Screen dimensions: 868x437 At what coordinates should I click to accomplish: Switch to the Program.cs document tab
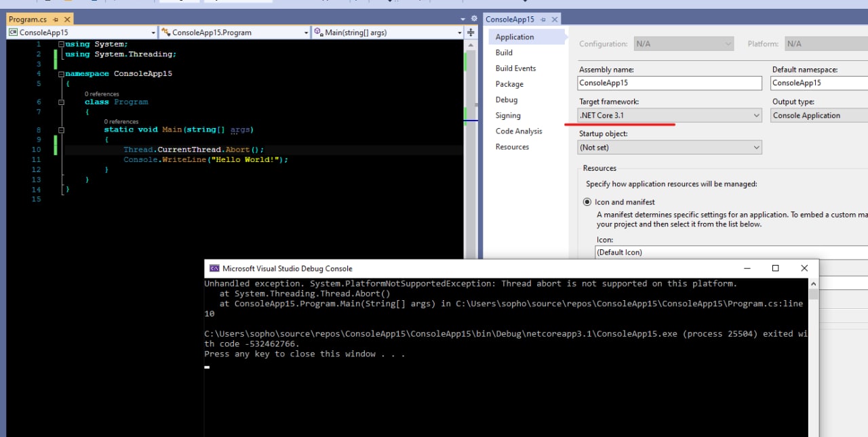(28, 20)
